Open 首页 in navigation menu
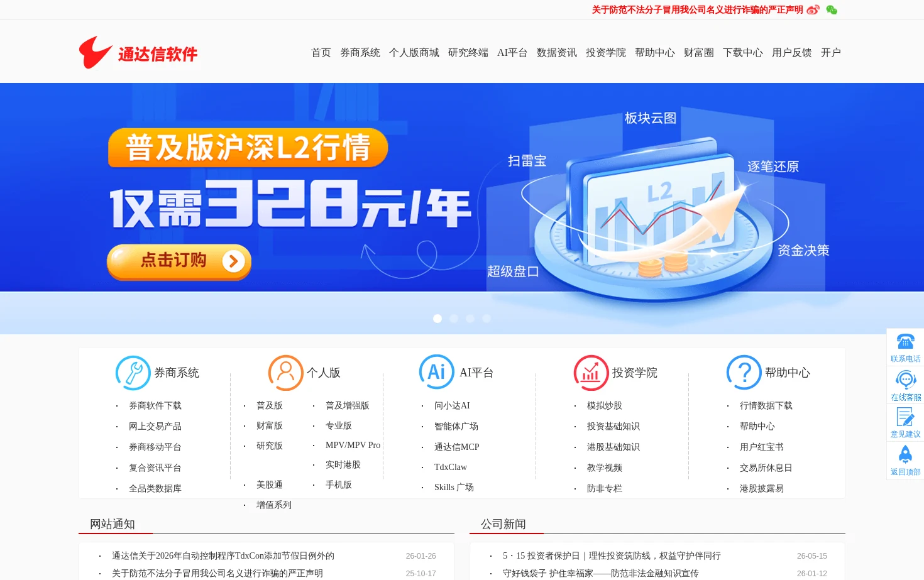Screen dimensions: 924x580 (x=321, y=53)
